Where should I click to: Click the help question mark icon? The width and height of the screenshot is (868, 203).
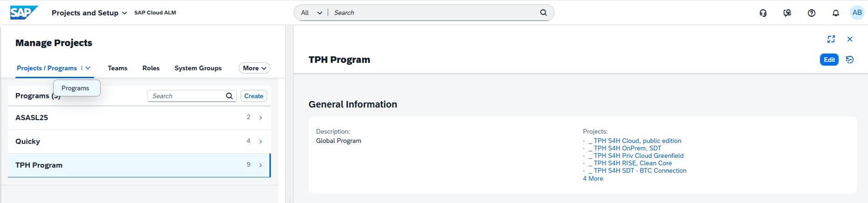point(812,13)
